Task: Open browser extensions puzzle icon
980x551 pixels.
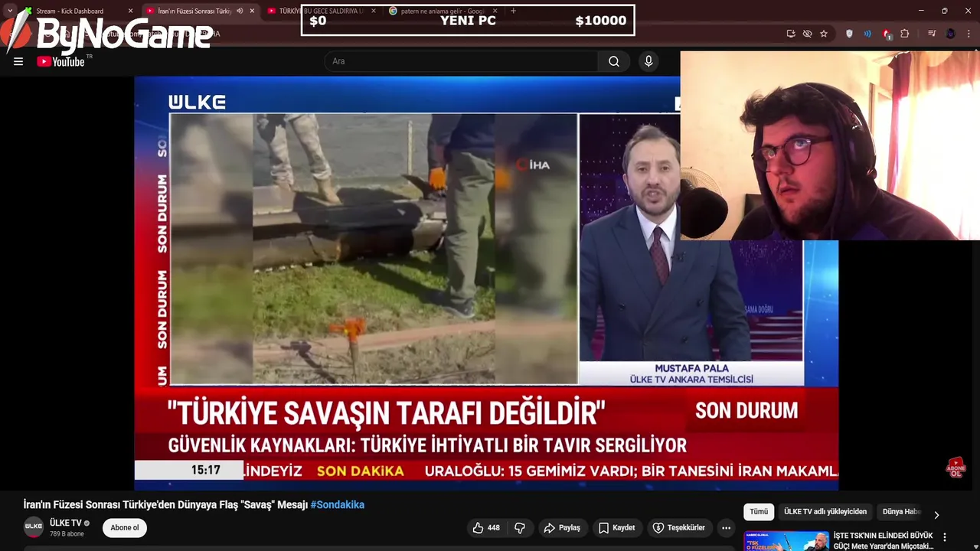Action: tap(905, 34)
